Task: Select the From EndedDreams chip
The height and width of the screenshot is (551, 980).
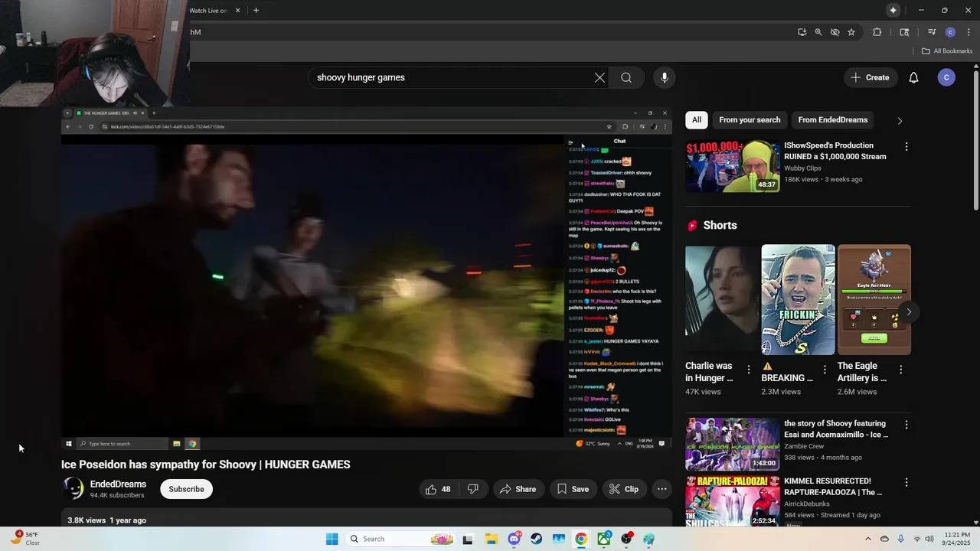Action: 832,120
